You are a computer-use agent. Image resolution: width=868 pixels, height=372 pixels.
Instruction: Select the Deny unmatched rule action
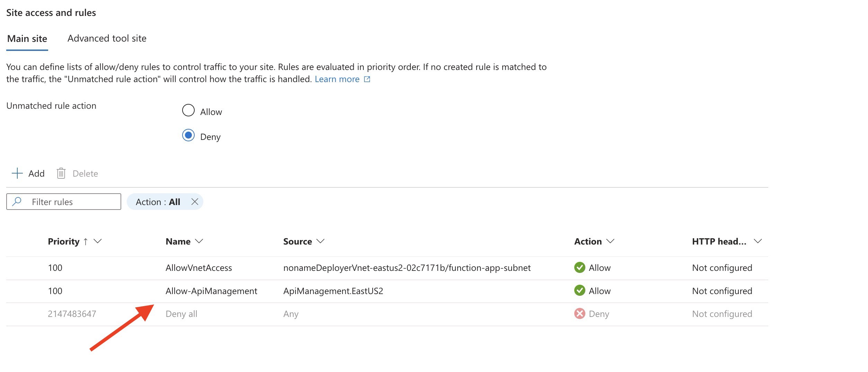(x=188, y=135)
